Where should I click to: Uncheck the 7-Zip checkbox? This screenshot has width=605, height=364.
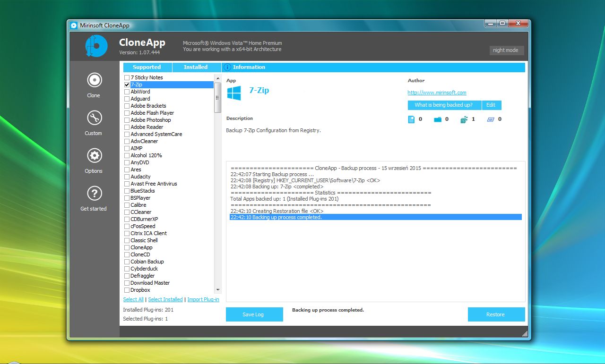[x=127, y=85]
